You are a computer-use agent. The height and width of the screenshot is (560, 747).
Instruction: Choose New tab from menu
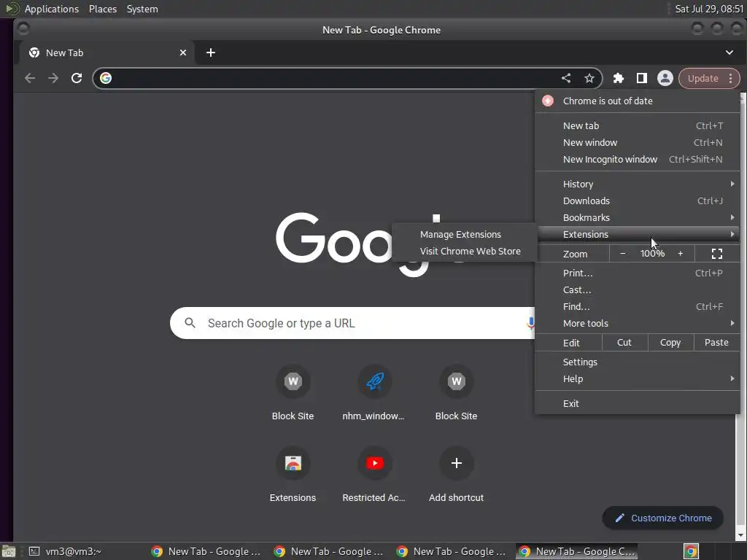[638, 125]
